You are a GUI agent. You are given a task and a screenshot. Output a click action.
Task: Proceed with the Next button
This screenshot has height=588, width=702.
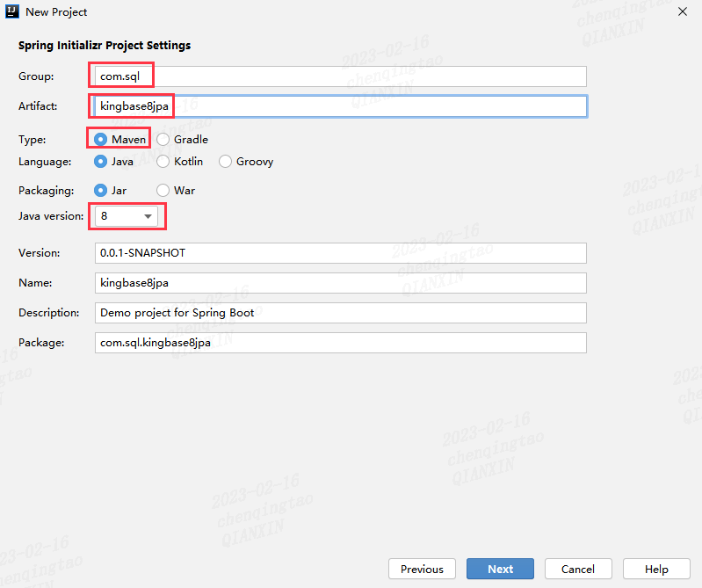click(x=500, y=569)
